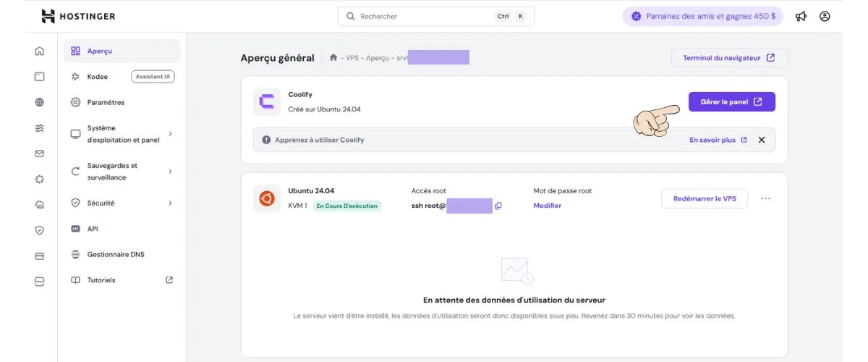Click the Assistant IA badge
The height and width of the screenshot is (362, 868).
(153, 77)
